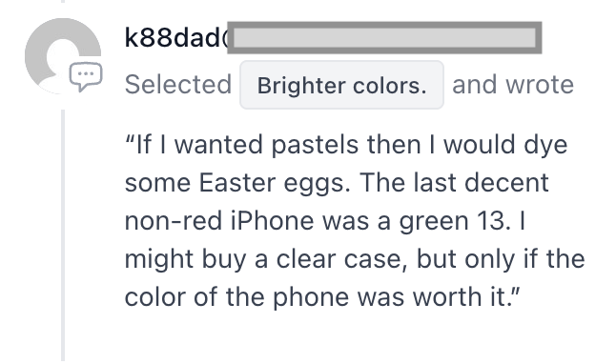The width and height of the screenshot is (616, 364).
Task: Select the line starting might buy a clear
Action: click(x=355, y=259)
